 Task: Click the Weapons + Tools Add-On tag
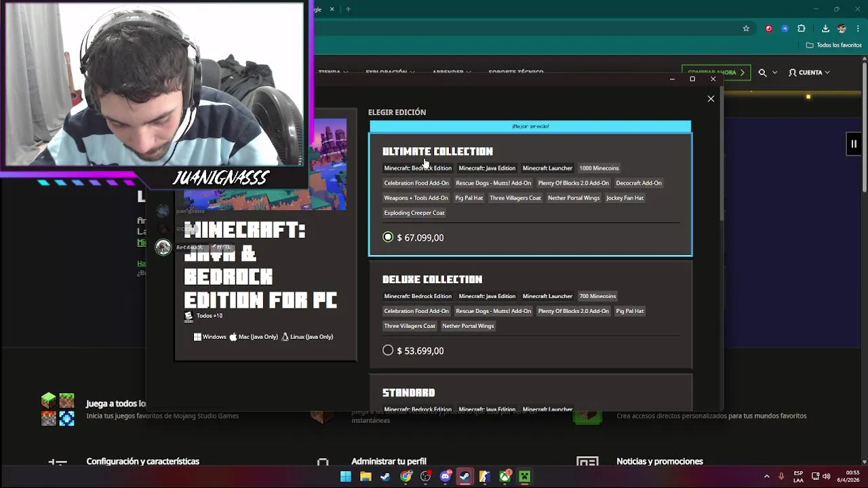[x=416, y=198]
